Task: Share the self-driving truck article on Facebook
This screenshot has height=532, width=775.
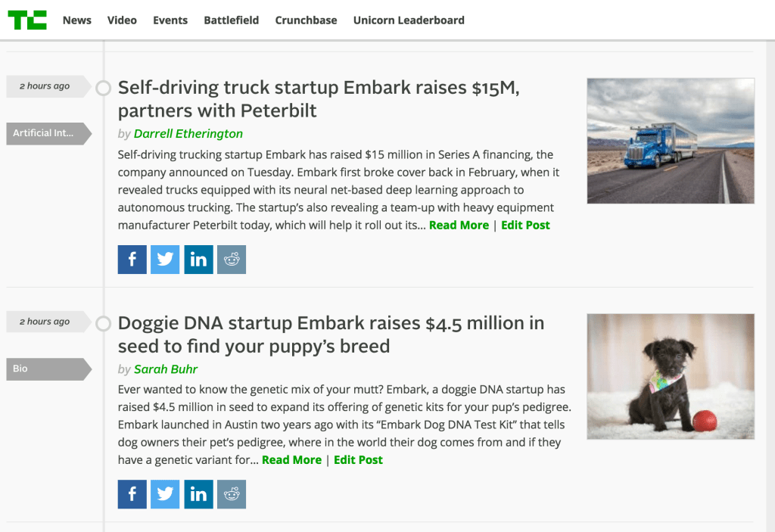Action: 132,260
